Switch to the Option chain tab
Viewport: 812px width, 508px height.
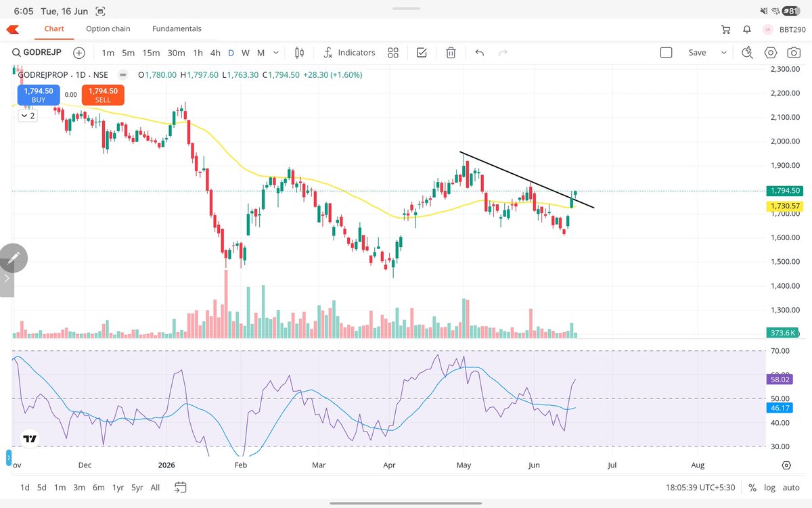108,29
